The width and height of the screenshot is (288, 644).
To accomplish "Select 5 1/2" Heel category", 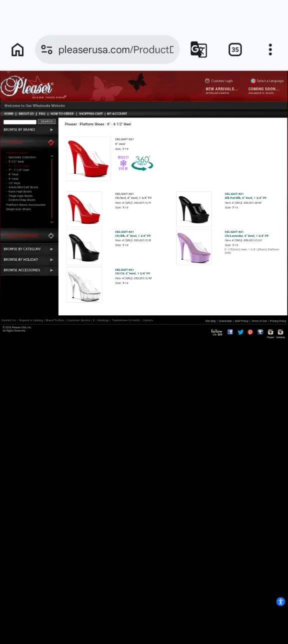I will [16, 161].
